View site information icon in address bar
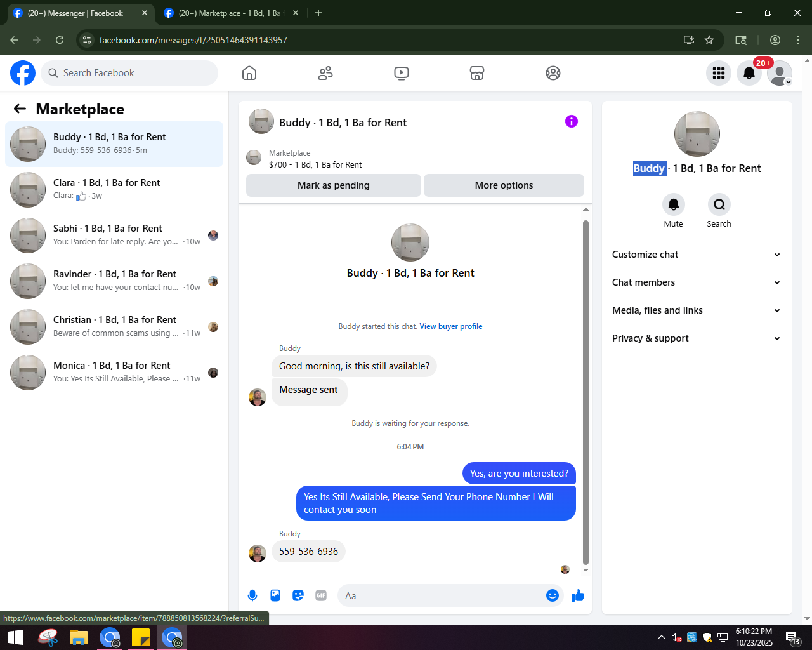The image size is (812, 650). tap(88, 40)
